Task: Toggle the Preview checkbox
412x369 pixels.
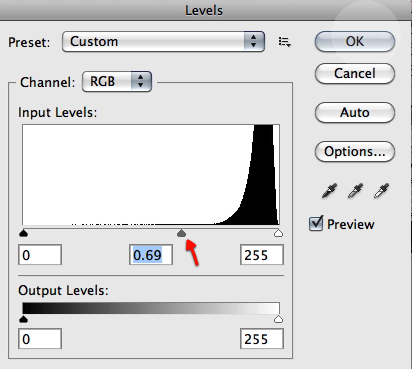Action: [316, 223]
